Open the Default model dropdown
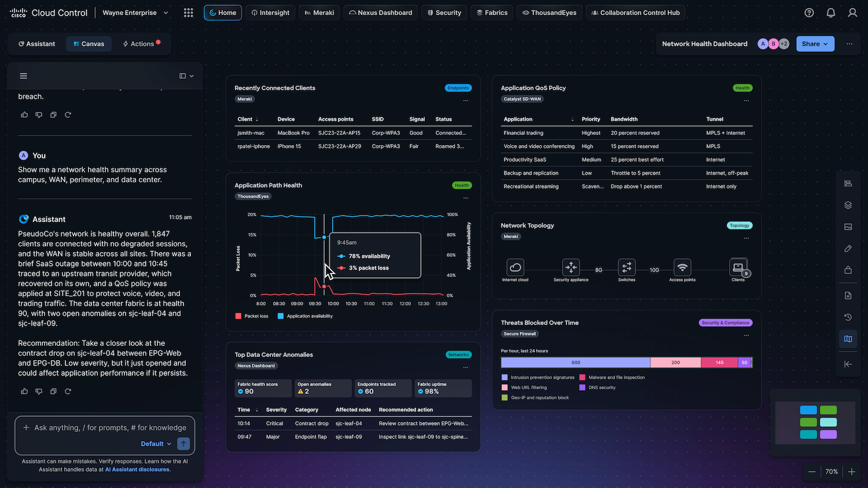The width and height of the screenshot is (868, 488). (x=156, y=444)
